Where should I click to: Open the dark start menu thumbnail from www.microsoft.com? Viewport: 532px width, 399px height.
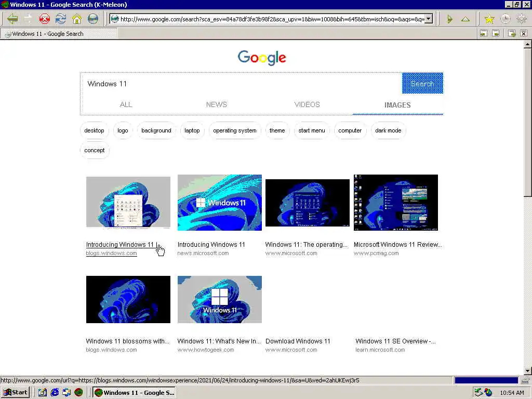pyautogui.click(x=308, y=203)
